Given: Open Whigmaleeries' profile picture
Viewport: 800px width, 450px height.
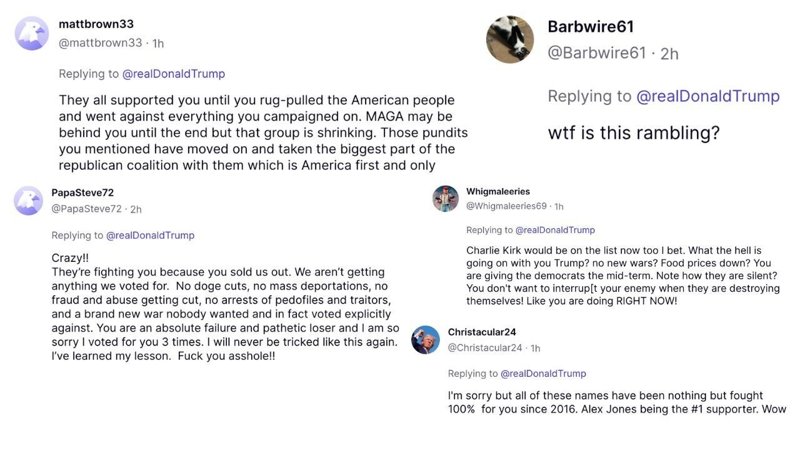Looking at the screenshot, I should coord(445,198).
